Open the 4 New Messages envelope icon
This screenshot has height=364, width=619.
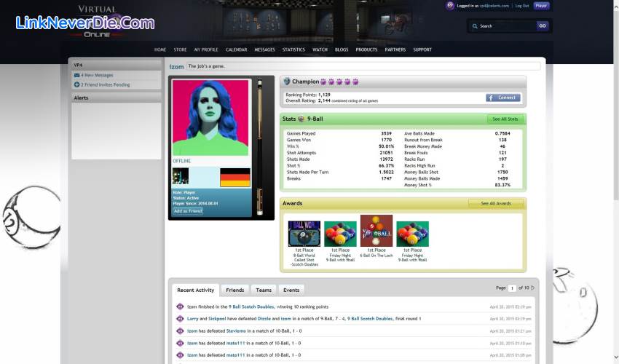tap(76, 75)
